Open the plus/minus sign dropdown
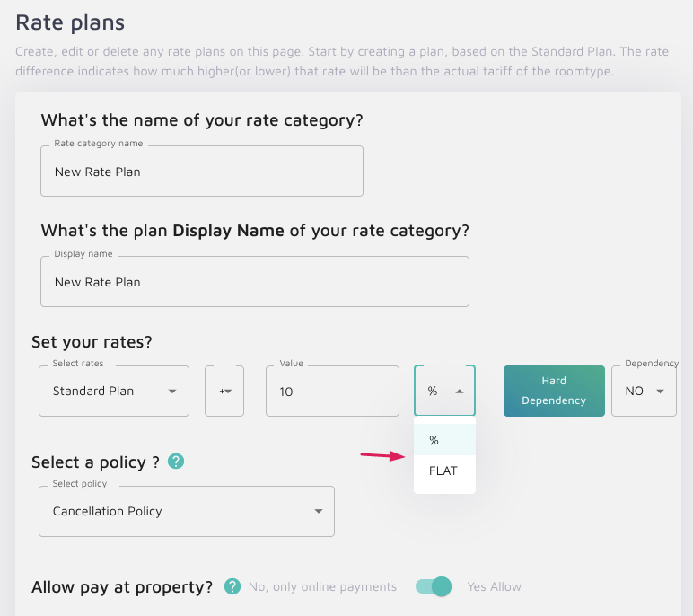The image size is (693, 616). tap(224, 392)
